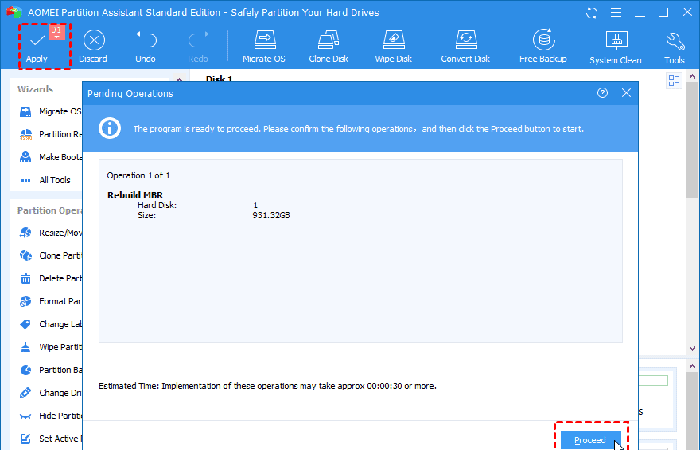Click the 931.32GB size value

pyautogui.click(x=271, y=215)
